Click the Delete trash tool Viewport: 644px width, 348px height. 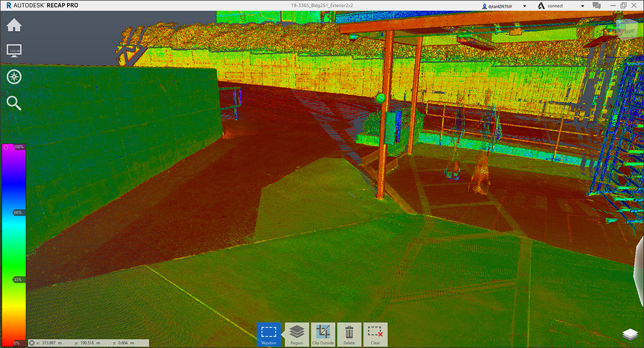pos(349,335)
